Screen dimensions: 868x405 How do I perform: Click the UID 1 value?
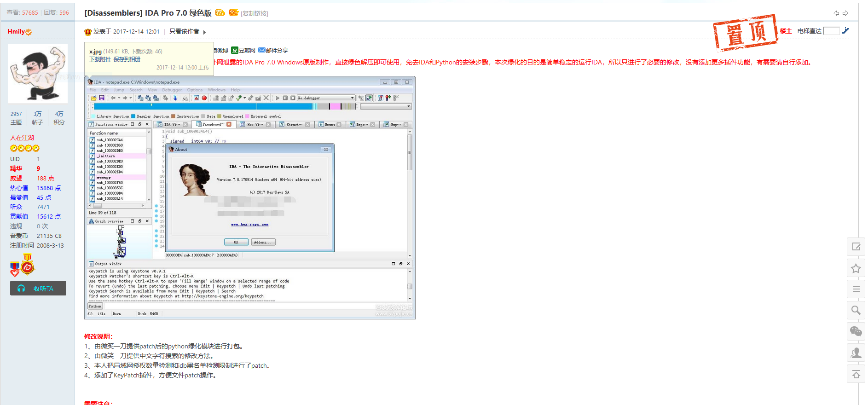point(38,159)
